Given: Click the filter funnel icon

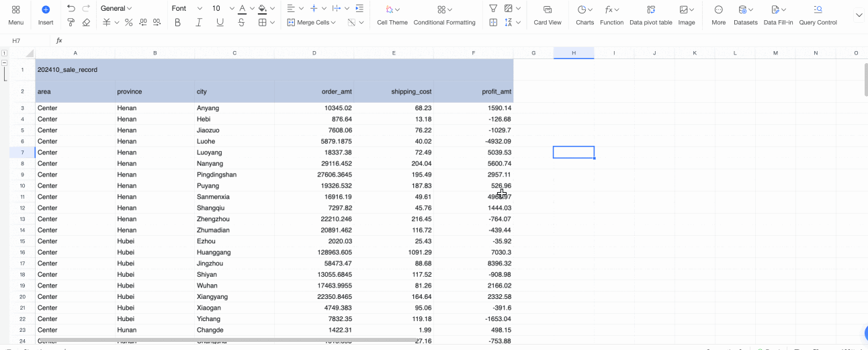Looking at the screenshot, I should point(493,9).
